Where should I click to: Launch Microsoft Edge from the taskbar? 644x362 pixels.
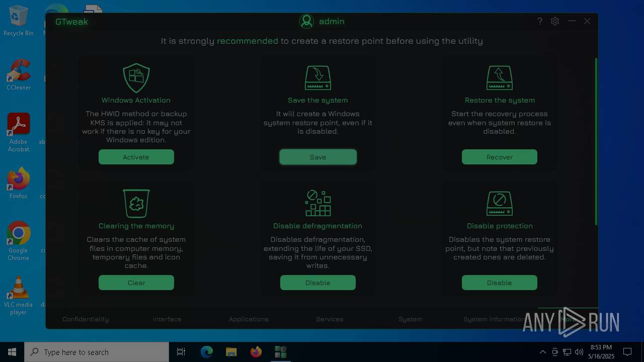point(207,352)
